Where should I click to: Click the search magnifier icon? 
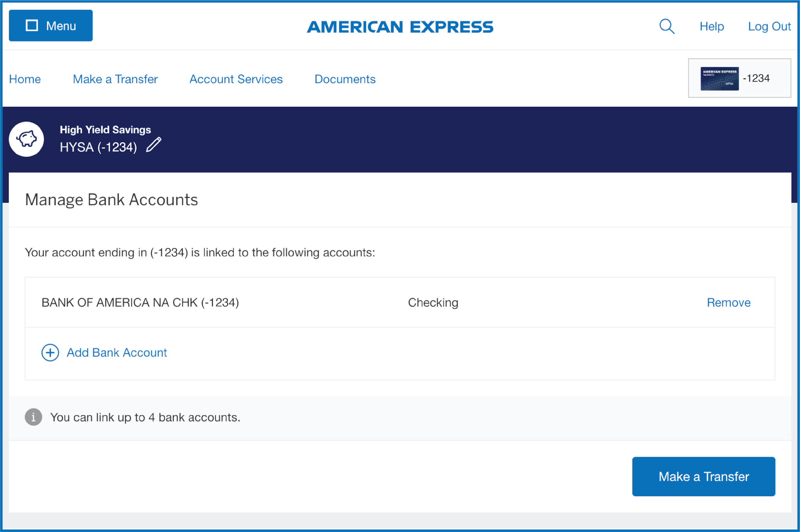pos(667,27)
